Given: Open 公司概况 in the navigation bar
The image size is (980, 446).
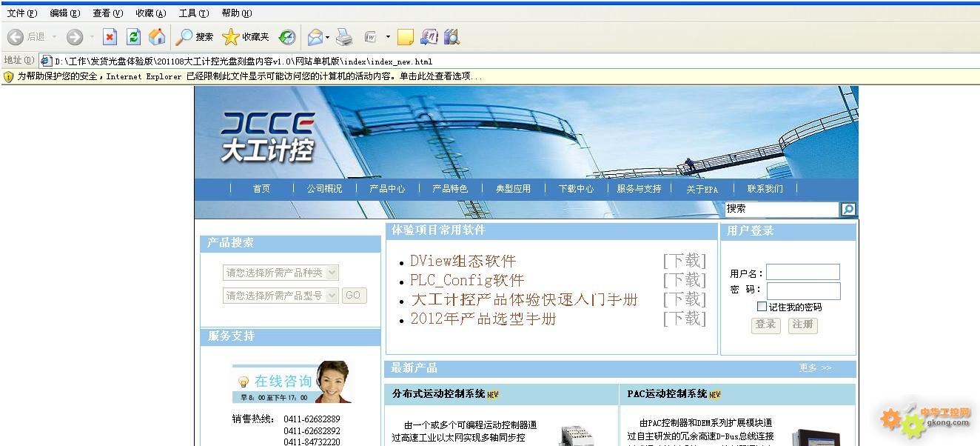Looking at the screenshot, I should click(324, 189).
